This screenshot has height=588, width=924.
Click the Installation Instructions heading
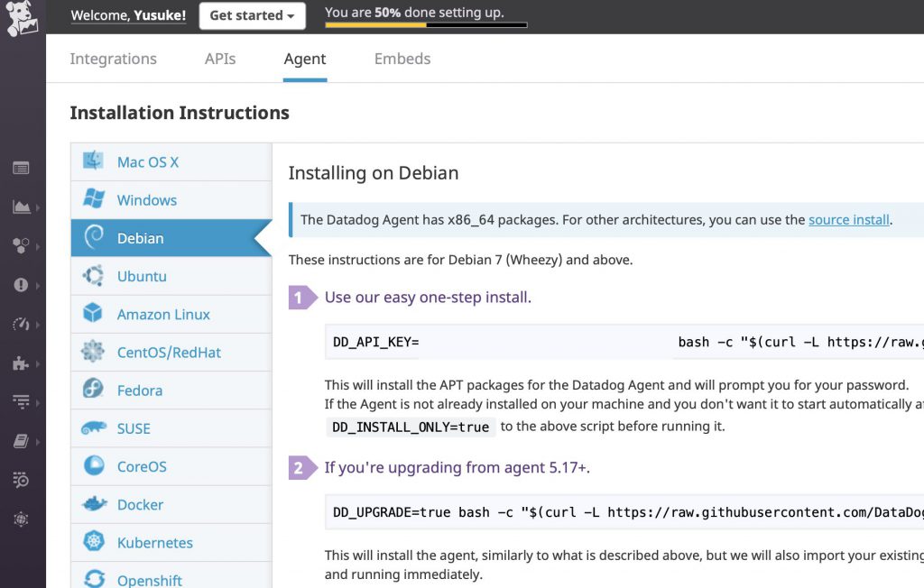click(180, 113)
